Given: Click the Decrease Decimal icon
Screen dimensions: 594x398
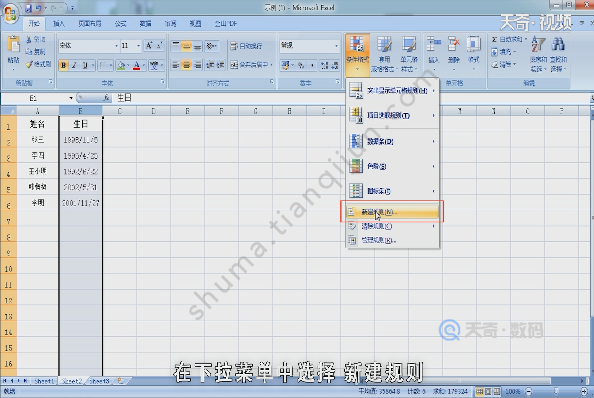Looking at the screenshot, I should (x=334, y=66).
